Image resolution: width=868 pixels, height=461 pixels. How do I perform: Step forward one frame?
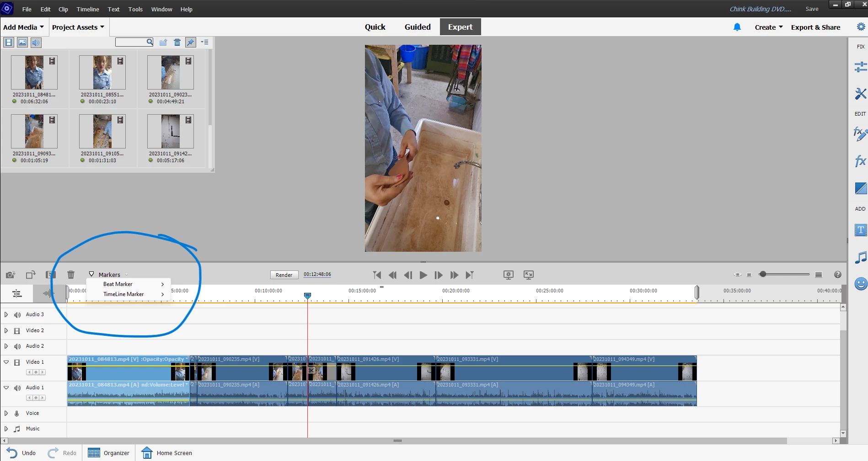(x=439, y=275)
